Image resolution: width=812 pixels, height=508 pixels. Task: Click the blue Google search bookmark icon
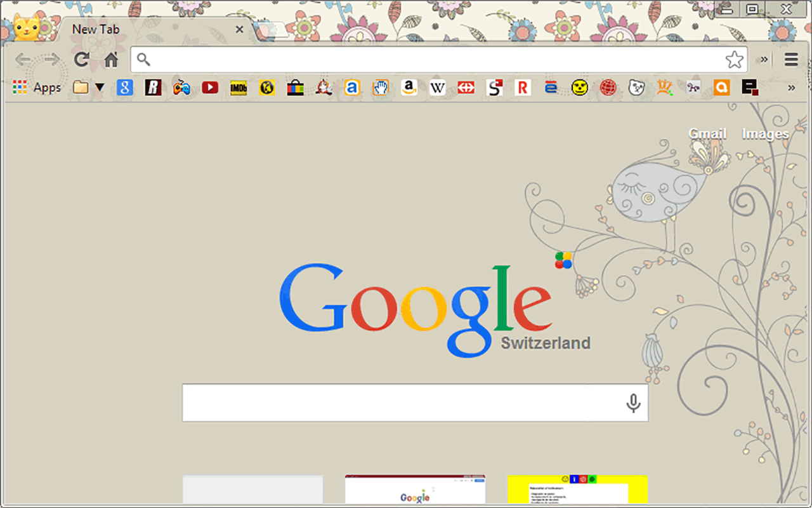click(x=125, y=88)
